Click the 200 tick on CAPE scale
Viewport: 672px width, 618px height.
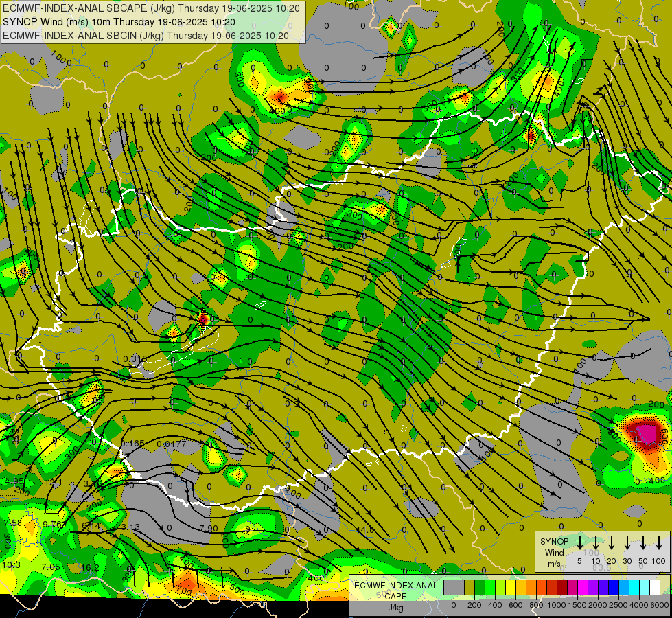[474, 605]
